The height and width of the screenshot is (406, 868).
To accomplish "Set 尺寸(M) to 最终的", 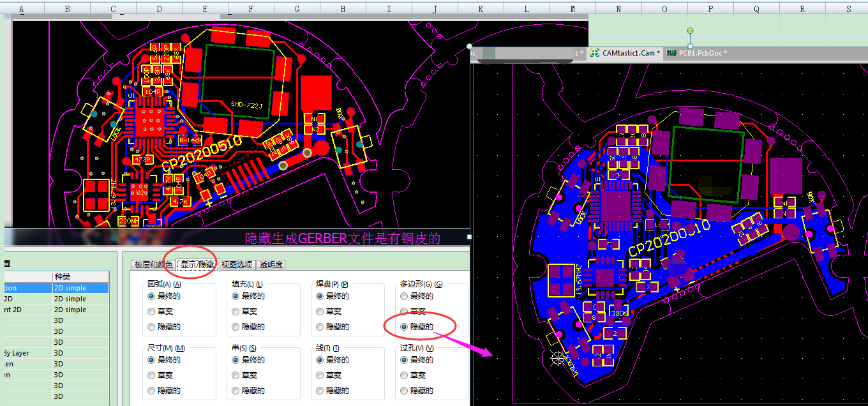I will [x=151, y=360].
